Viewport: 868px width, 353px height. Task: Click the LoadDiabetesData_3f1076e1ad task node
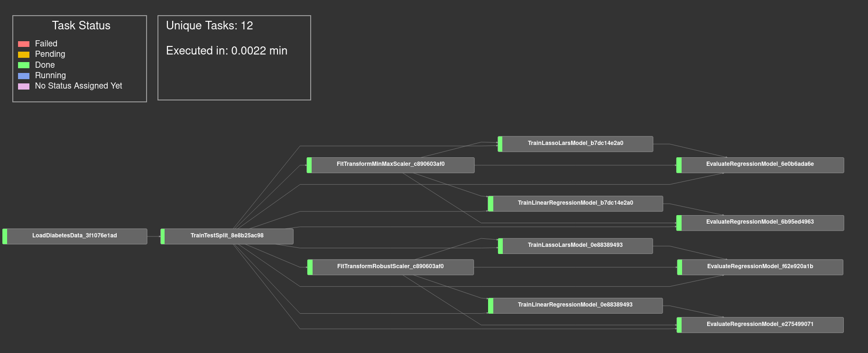(75, 236)
